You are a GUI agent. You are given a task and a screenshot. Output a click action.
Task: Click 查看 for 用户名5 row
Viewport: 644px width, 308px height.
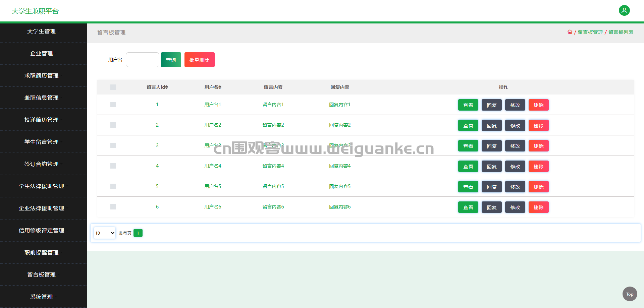[468, 187]
